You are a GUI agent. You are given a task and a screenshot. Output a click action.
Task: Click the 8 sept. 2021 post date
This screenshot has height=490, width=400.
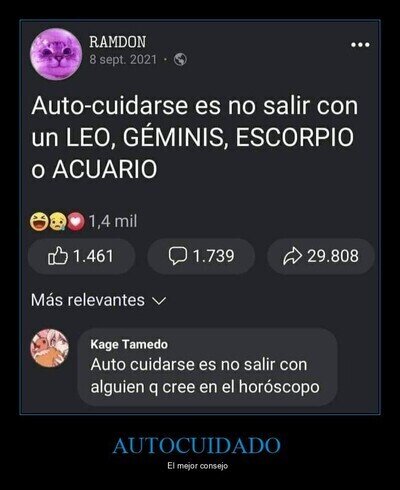coord(123,60)
